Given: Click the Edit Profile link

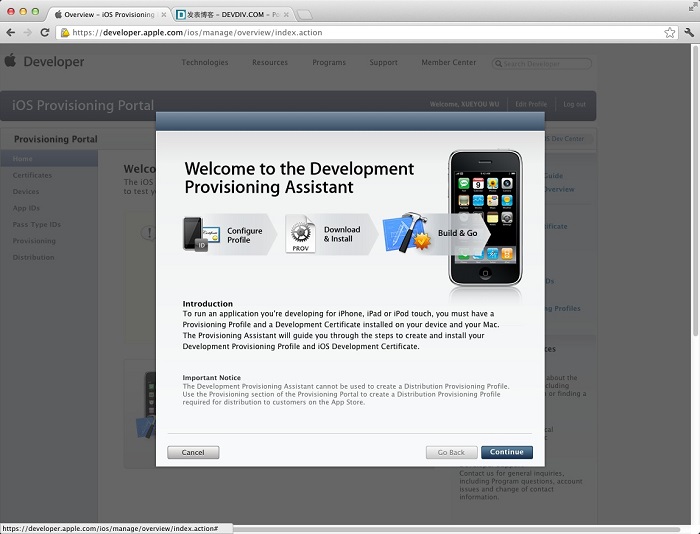Looking at the screenshot, I should 531,104.
